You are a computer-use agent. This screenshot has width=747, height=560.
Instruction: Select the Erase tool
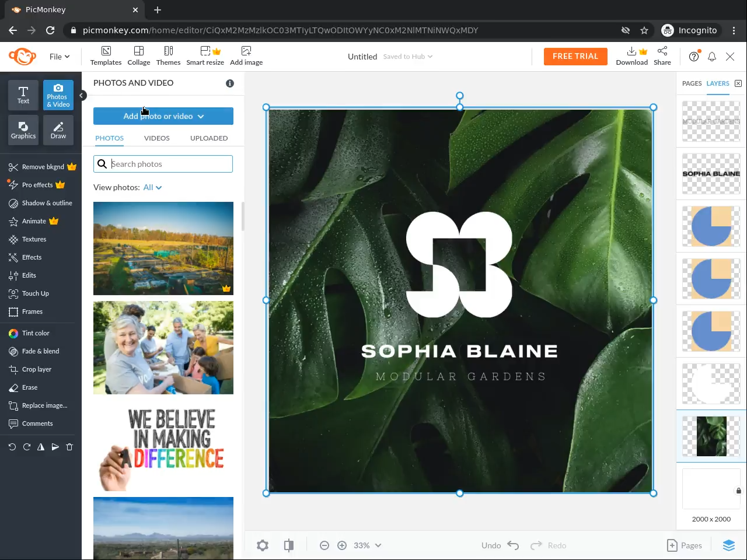[29, 387]
